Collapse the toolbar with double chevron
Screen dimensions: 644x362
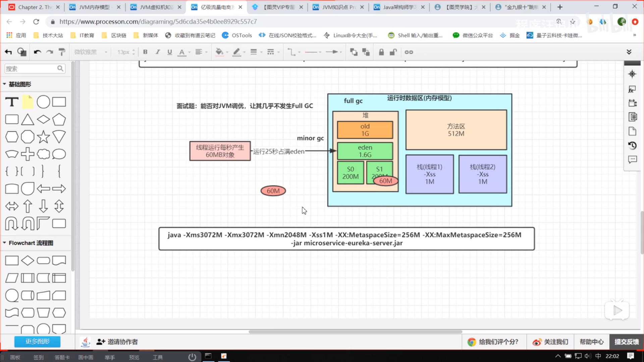[x=629, y=52]
